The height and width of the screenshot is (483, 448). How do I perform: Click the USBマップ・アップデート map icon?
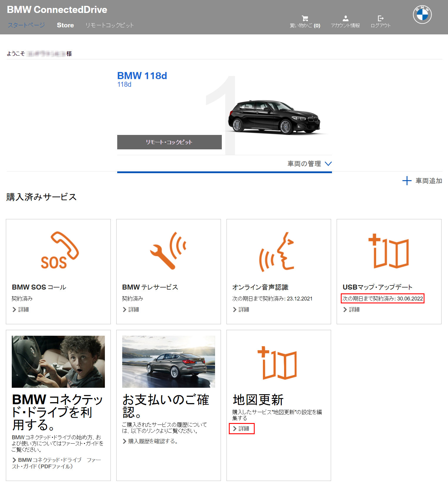coord(389,251)
